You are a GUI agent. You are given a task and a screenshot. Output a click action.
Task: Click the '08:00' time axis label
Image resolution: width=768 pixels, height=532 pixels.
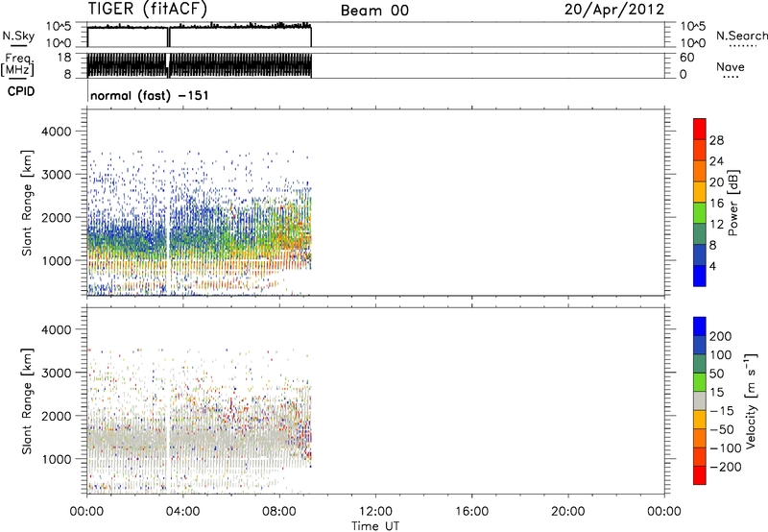point(279,512)
